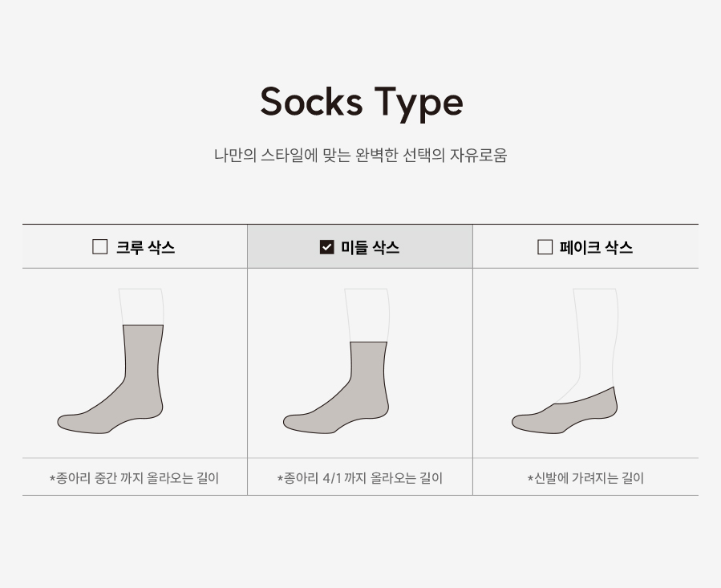This screenshot has height=588, width=721.
Task: Select the middle sock illustration
Action: 336,387
